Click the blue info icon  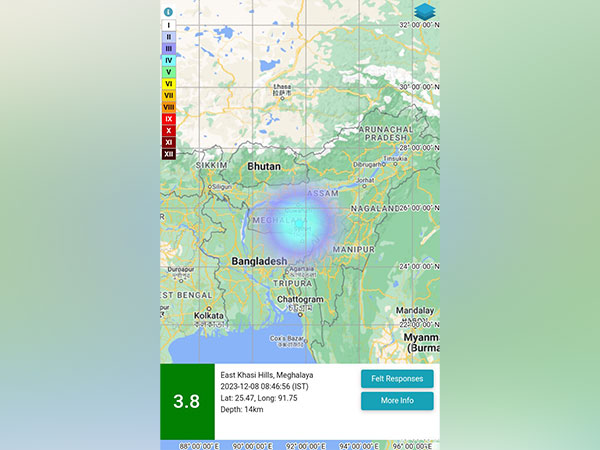[168, 11]
